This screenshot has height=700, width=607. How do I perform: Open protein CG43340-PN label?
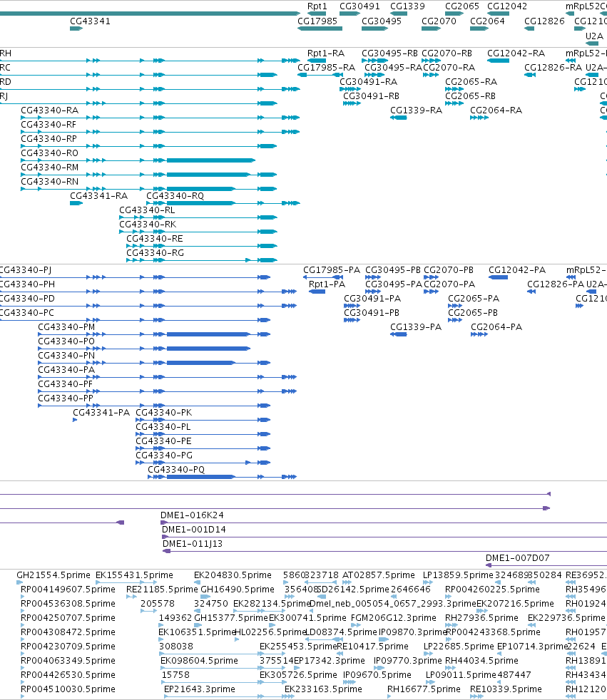(x=66, y=356)
